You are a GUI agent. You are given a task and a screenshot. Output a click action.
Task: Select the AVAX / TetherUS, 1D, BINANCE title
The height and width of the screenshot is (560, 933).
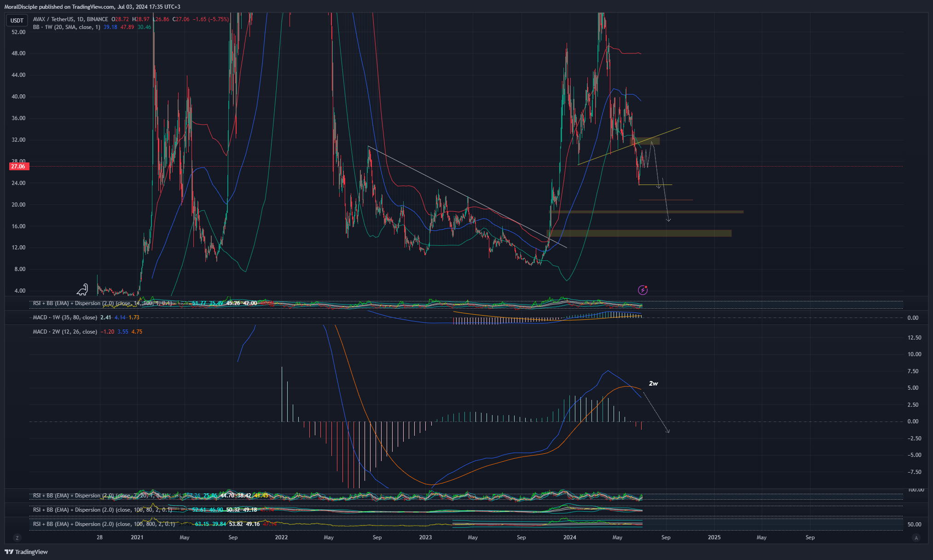click(70, 19)
